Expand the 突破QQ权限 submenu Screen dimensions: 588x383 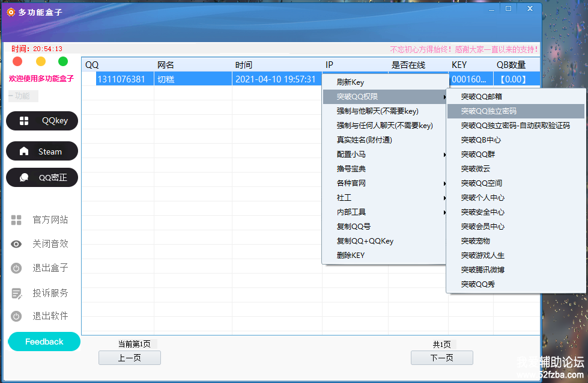click(x=384, y=96)
